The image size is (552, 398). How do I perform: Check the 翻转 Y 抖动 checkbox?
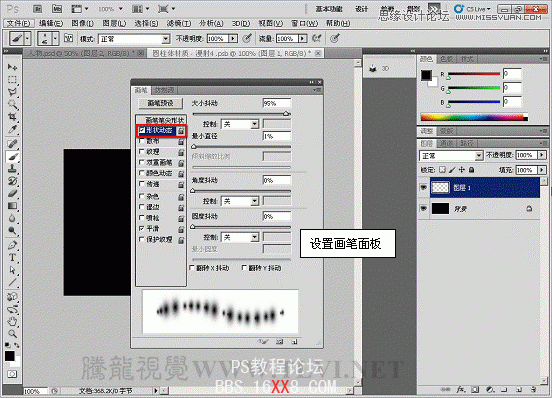[x=244, y=268]
